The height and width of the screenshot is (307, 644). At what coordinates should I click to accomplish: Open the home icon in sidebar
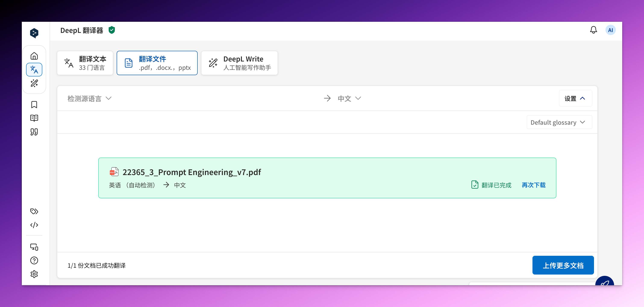point(34,56)
